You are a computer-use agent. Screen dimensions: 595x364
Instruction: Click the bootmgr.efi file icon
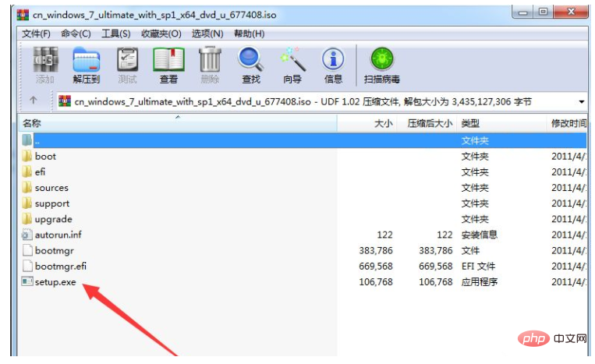(27, 266)
